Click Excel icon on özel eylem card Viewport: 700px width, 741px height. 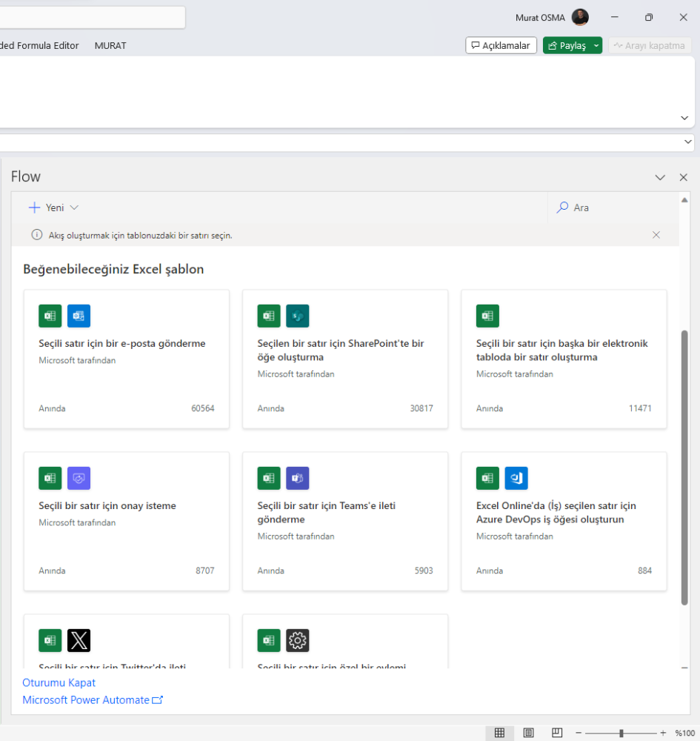269,640
